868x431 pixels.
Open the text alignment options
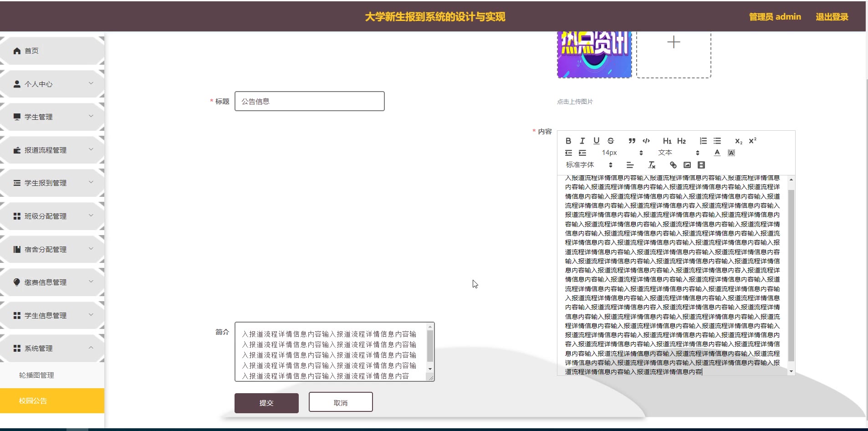click(x=630, y=165)
